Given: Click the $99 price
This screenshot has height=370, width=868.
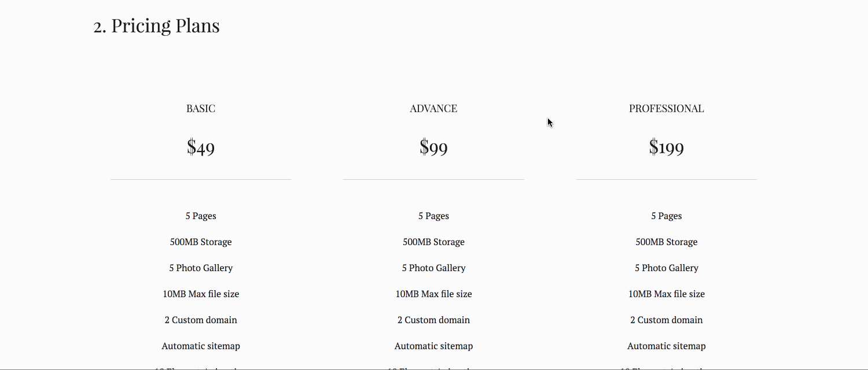Looking at the screenshot, I should click(433, 147).
